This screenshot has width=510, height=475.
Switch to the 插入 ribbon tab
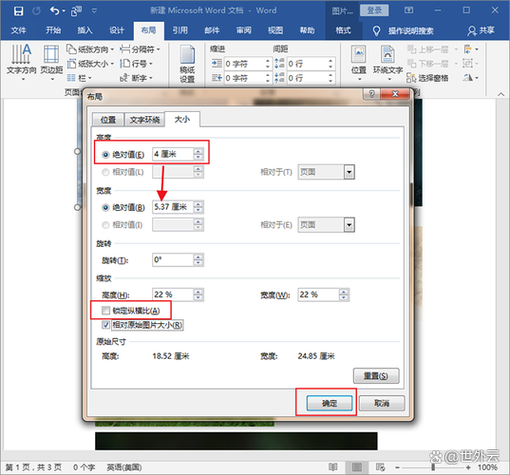coord(85,31)
